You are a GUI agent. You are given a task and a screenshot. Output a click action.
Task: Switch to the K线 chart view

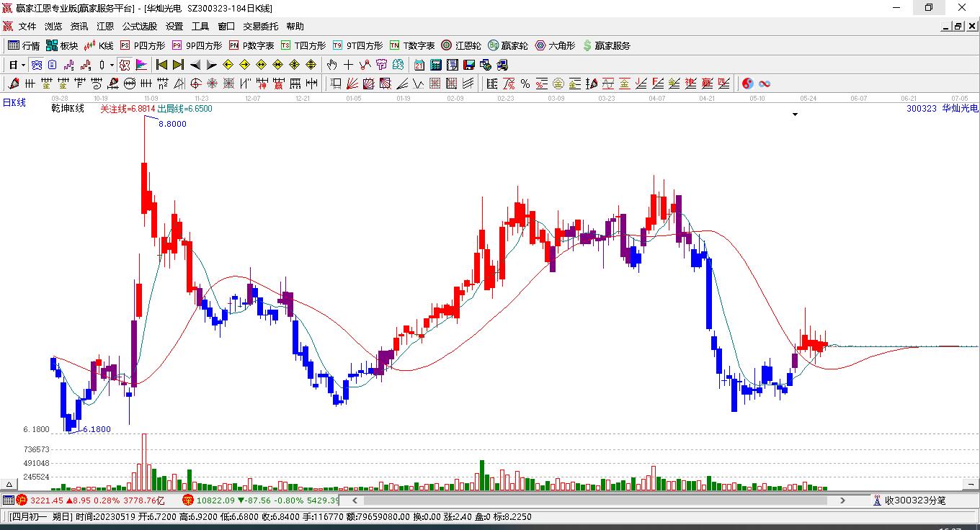coord(99,45)
